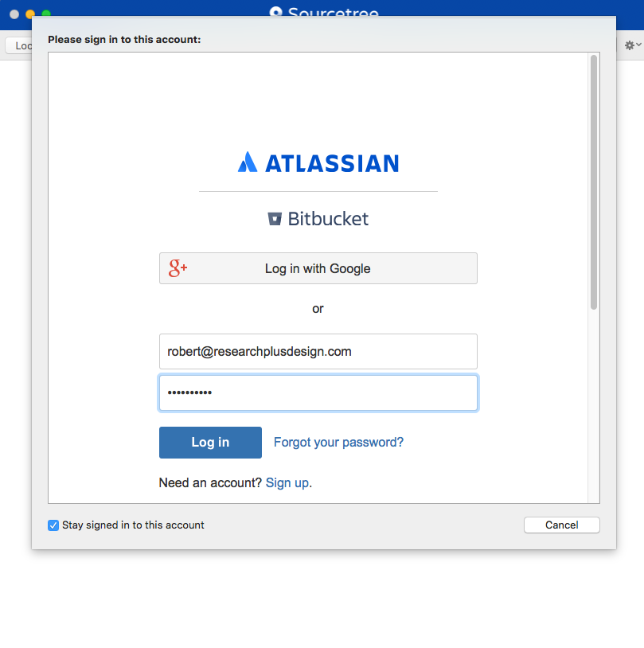
Task: Focus the email address field
Action: pos(318,352)
